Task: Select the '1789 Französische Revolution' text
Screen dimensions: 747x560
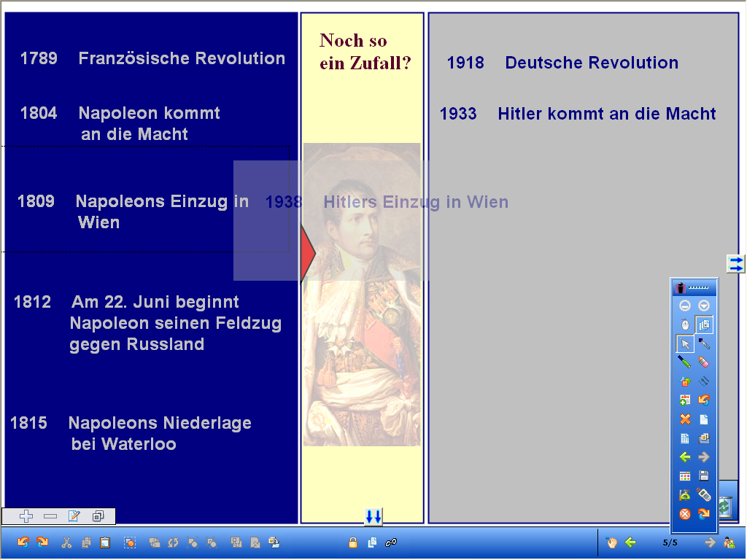Action: [x=152, y=58]
